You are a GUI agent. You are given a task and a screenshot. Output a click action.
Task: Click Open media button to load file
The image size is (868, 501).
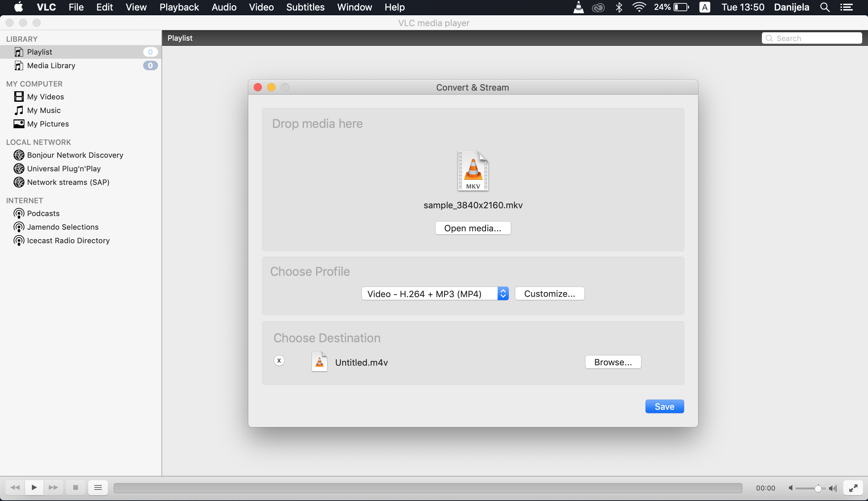[x=473, y=228]
